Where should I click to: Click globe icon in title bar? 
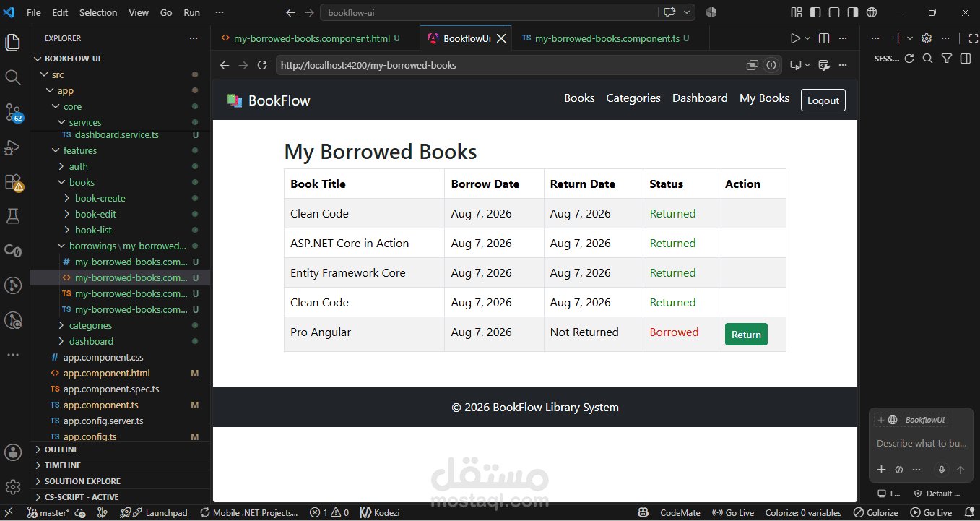point(872,12)
